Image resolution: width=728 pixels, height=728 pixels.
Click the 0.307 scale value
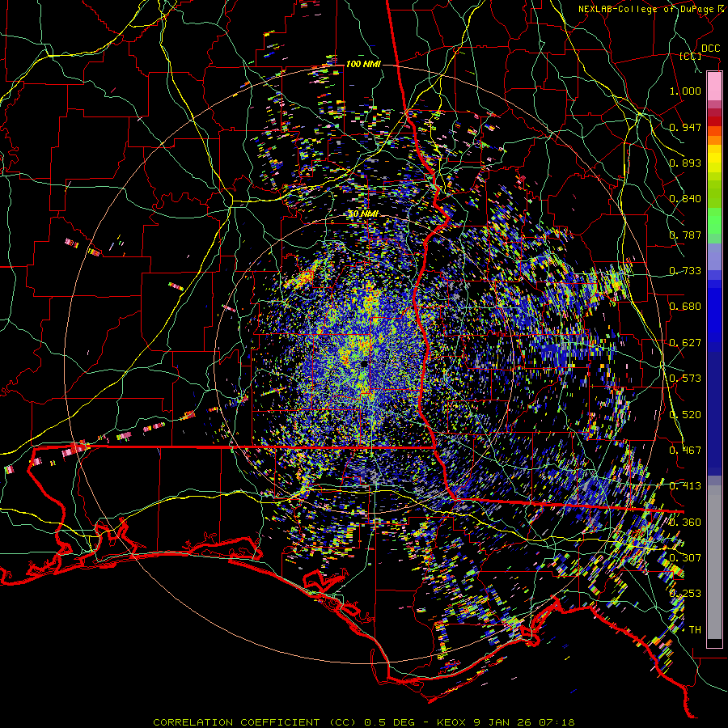(x=685, y=558)
